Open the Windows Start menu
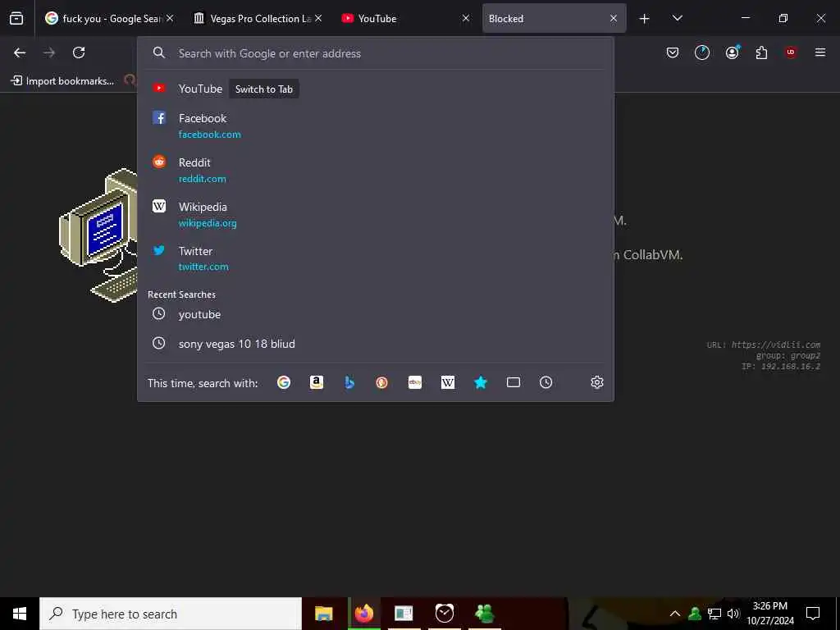This screenshot has height=630, width=840. pos(20,614)
